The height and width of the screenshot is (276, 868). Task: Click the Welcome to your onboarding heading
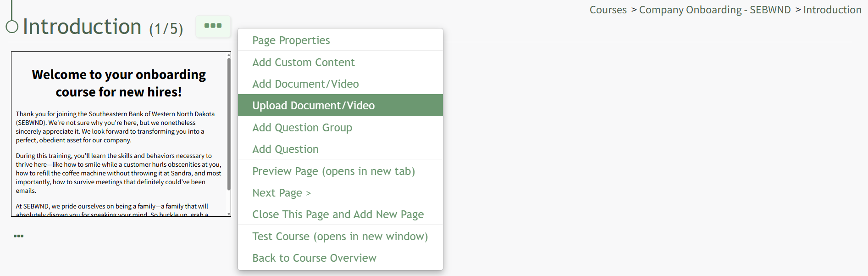pyautogui.click(x=119, y=83)
